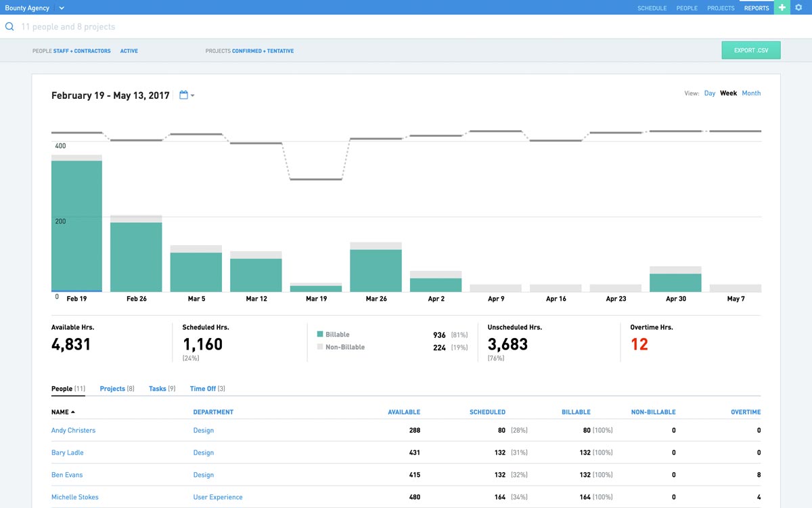Open the search magnifier icon

coord(9,26)
